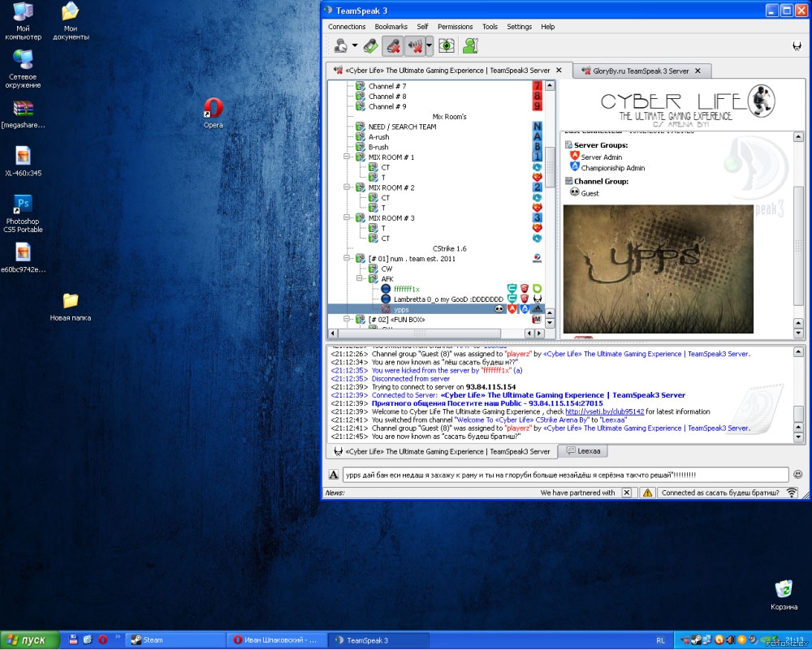Close the GloryBy.ru server tab
Screen dimensions: 812x650
point(698,71)
